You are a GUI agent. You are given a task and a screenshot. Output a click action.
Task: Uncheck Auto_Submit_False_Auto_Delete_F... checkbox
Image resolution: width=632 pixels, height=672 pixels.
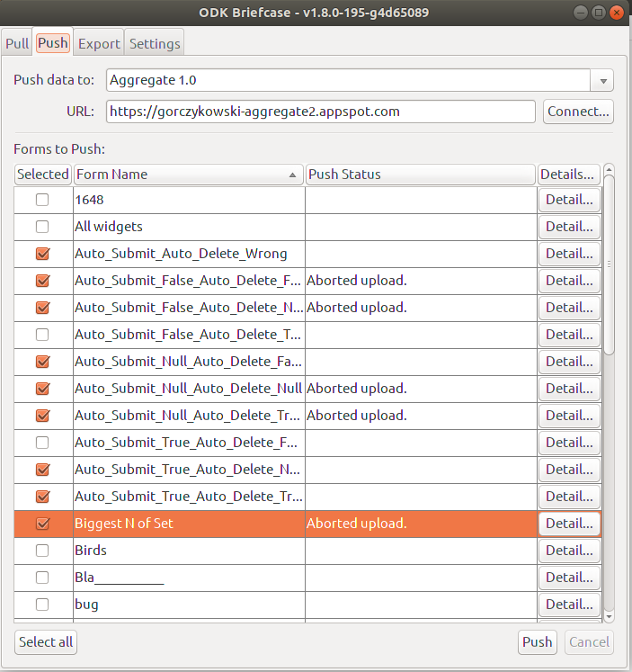pyautogui.click(x=42, y=281)
